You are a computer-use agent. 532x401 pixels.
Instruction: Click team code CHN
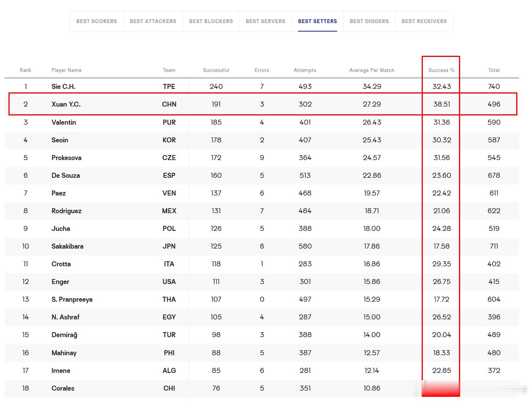click(169, 104)
